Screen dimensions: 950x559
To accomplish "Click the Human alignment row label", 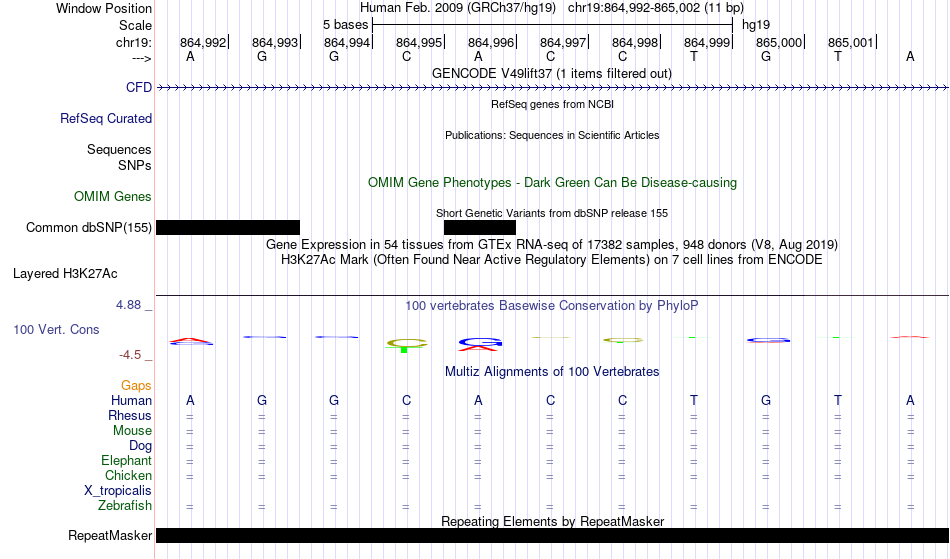I will pos(131,400).
